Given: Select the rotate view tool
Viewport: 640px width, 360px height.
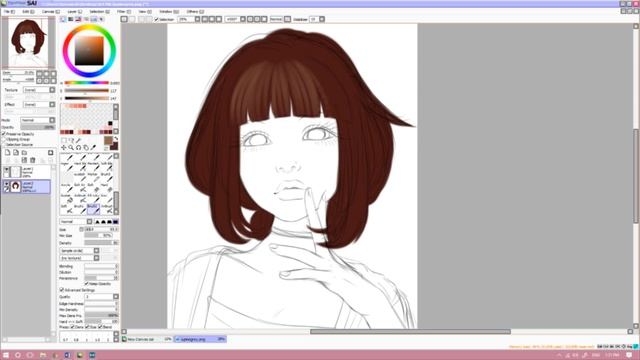Looking at the screenshot, I should tap(78, 147).
